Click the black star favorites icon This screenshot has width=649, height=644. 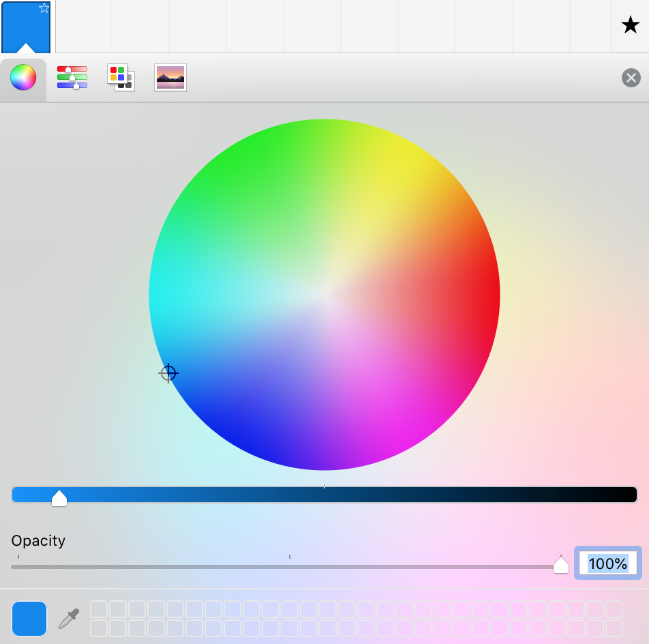pos(630,26)
